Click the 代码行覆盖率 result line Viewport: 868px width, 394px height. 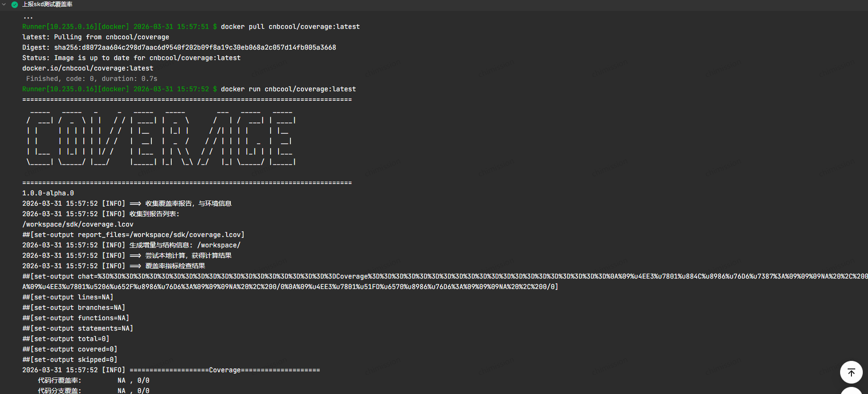(x=93, y=381)
